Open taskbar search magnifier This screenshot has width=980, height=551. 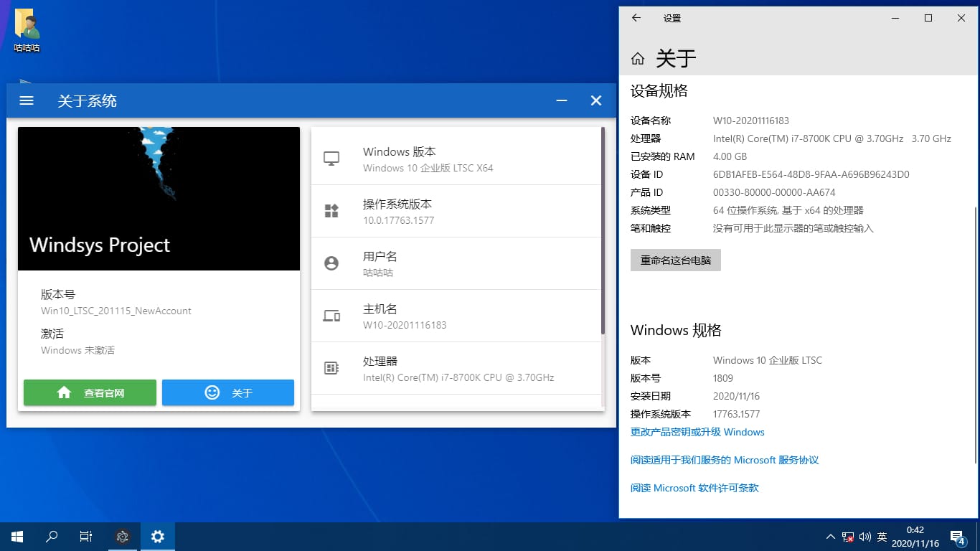click(x=52, y=536)
